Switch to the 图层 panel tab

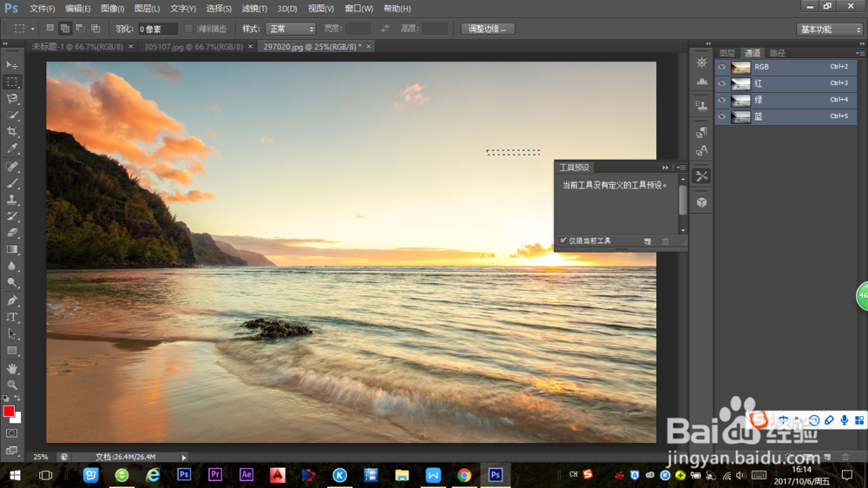point(727,53)
